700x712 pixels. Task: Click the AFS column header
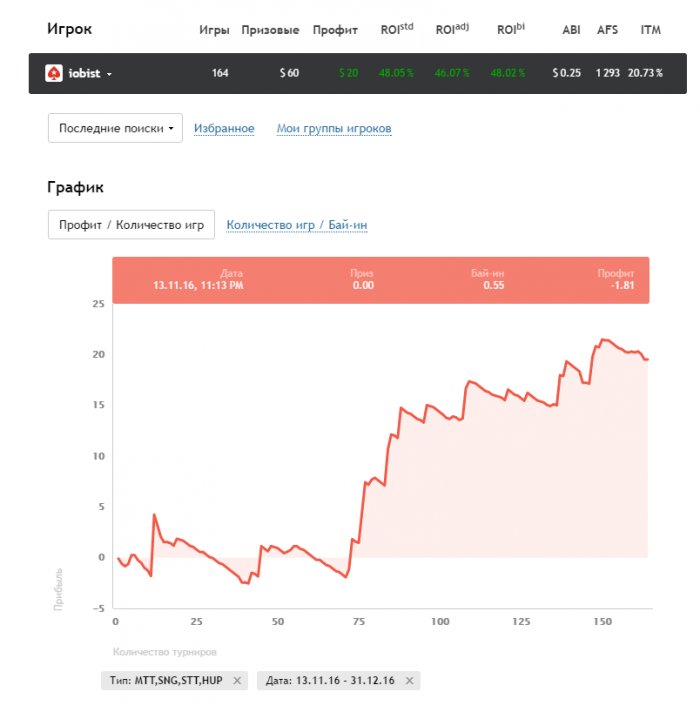click(x=607, y=30)
